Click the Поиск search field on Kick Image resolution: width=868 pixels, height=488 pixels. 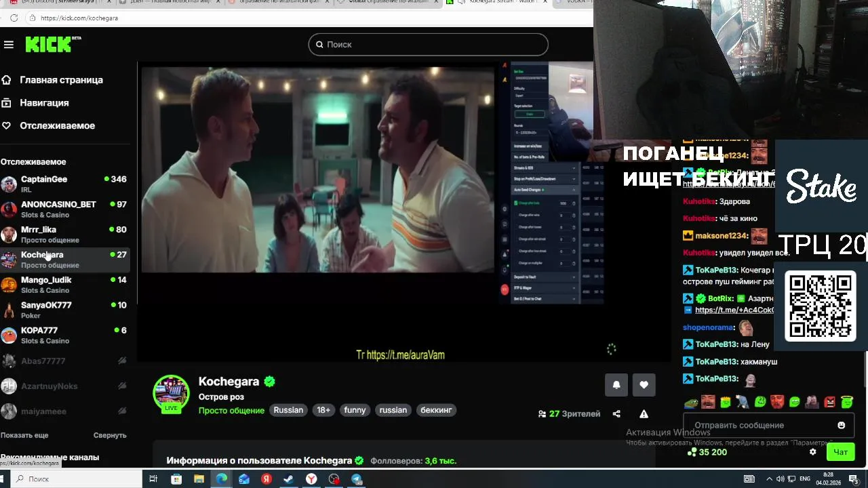tap(428, 45)
